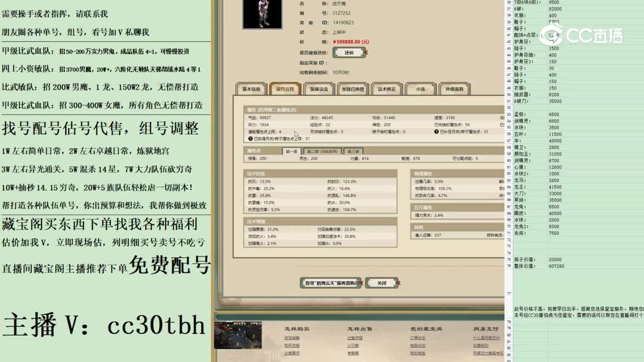Click the 力量: 814 value
This screenshot has height=362, width=644.
coord(359,158)
